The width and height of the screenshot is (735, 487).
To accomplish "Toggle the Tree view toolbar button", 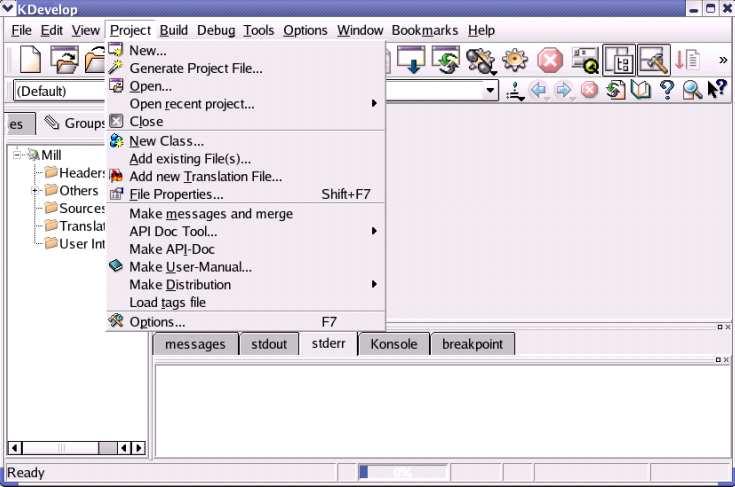I will pos(619,60).
